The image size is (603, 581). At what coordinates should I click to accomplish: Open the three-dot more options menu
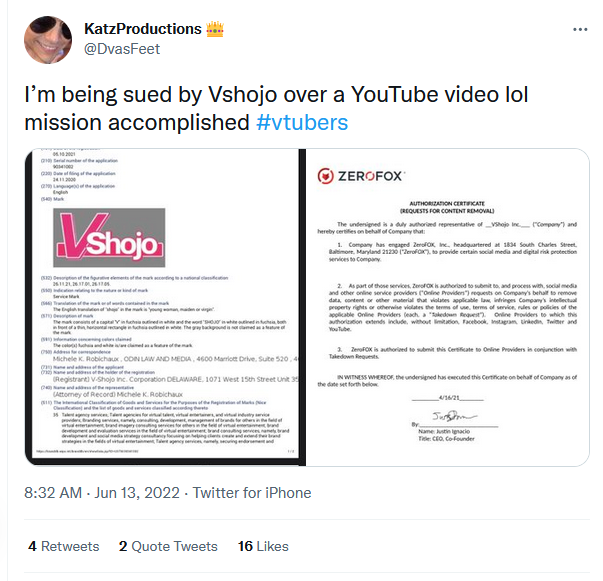(580, 29)
